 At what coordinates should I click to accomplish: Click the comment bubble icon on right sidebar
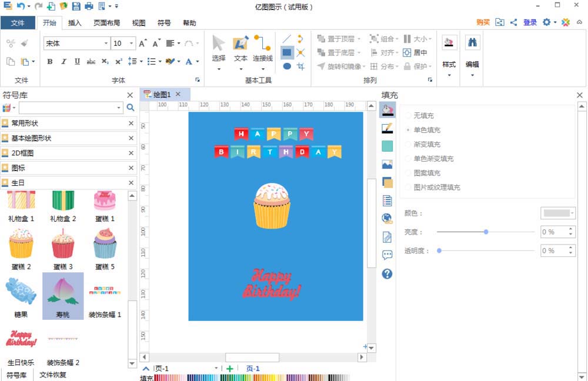pos(387,254)
